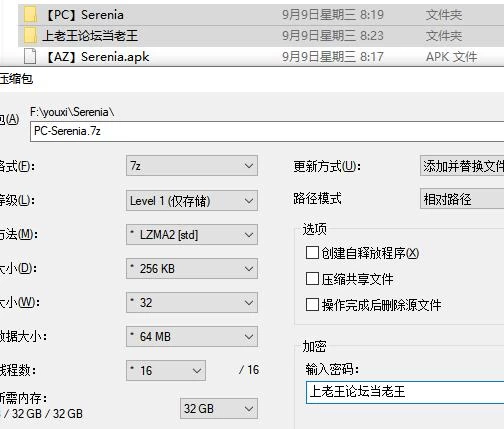Enable 创建自释放程序(X) checkbox
Screen dimensions: 504x429
312,253
